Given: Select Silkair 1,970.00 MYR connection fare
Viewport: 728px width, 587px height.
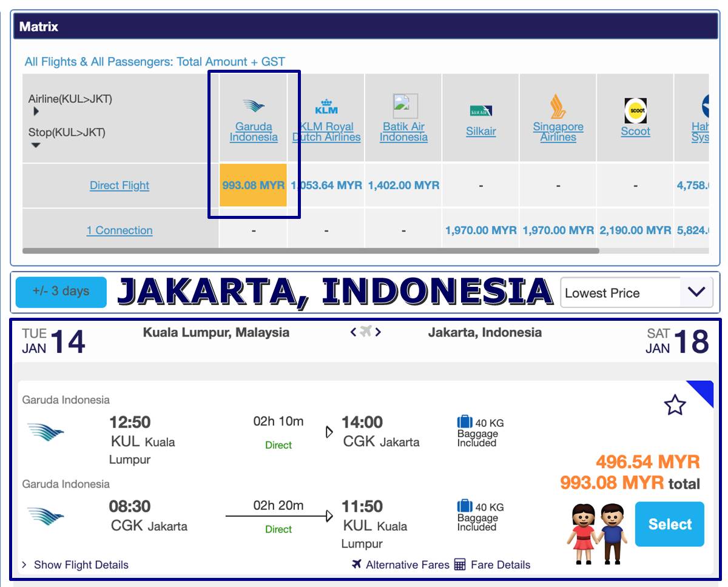Looking at the screenshot, I should tap(481, 230).
